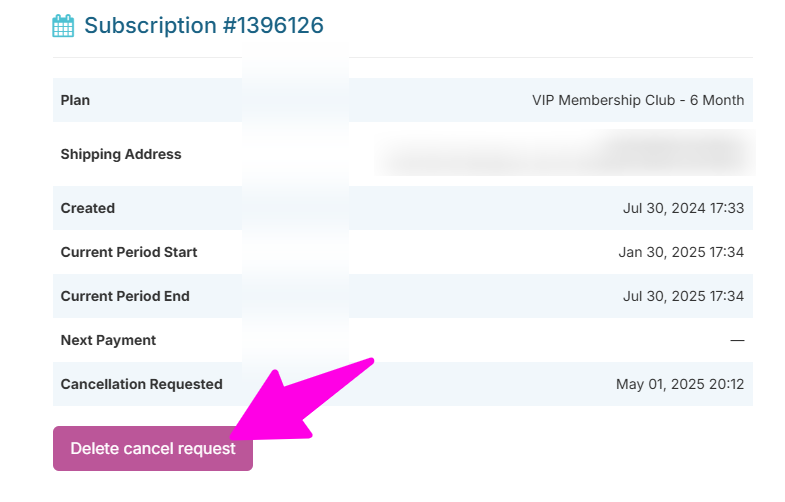The height and width of the screenshot is (502, 785).
Task: Select the Jan 30, 2025 17:34 date
Action: [681, 252]
